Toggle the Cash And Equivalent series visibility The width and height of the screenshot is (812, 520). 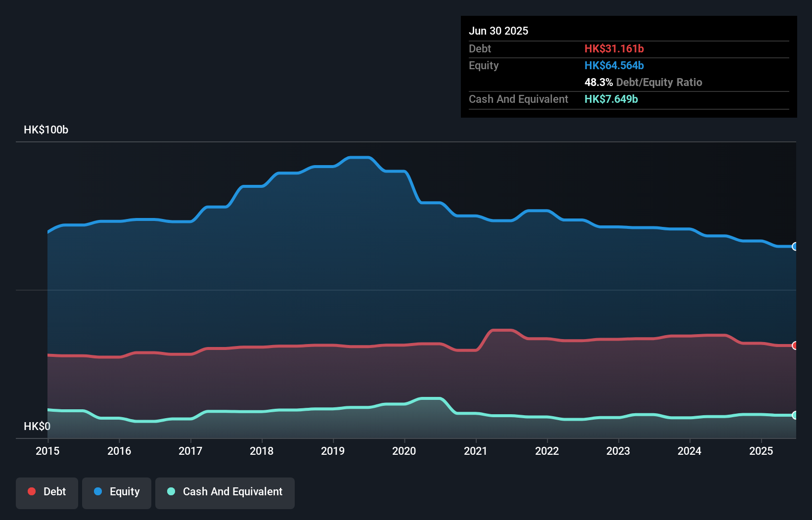[x=225, y=492]
